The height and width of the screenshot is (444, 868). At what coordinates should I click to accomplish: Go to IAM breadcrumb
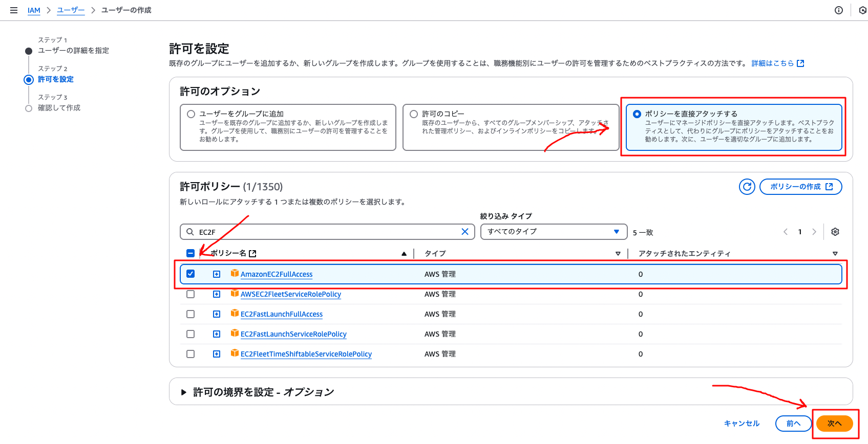point(34,10)
